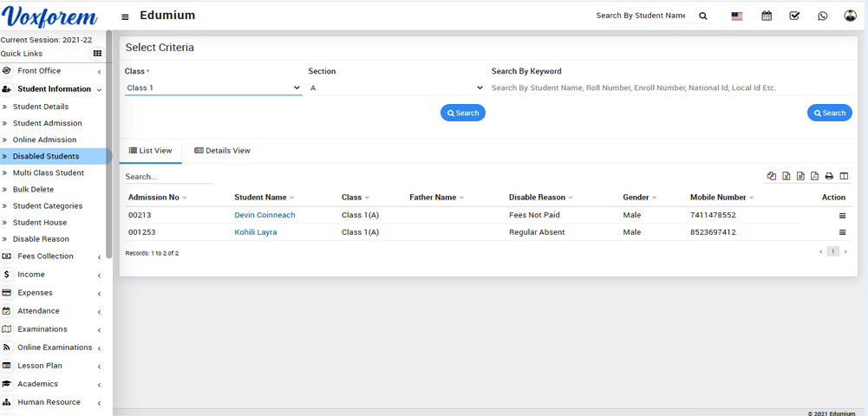This screenshot has width=868, height=416.
Task: Click the user profile avatar
Action: coord(850,16)
